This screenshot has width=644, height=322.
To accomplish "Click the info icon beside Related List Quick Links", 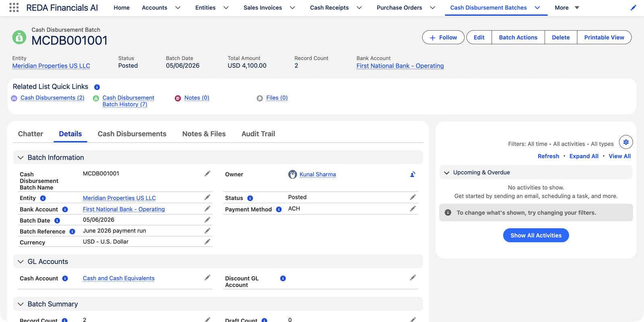I will pos(97,87).
